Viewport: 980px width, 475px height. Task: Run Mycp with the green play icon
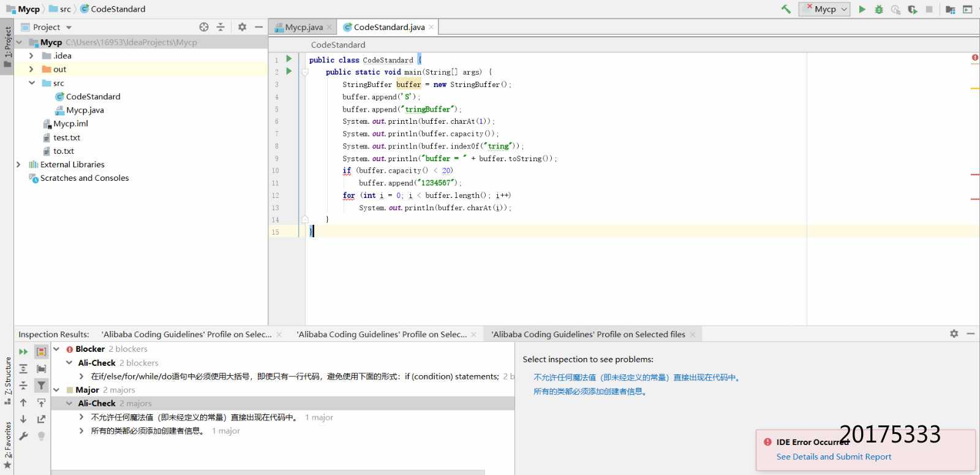click(862, 9)
